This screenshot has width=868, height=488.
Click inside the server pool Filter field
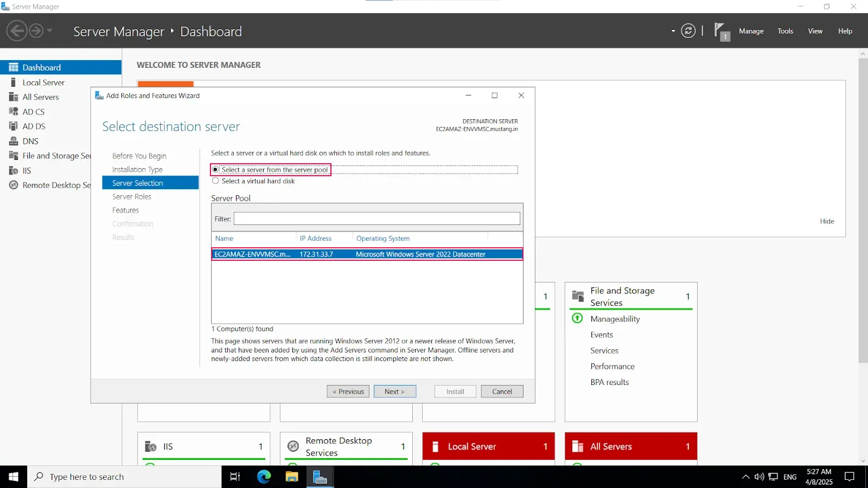click(x=376, y=219)
